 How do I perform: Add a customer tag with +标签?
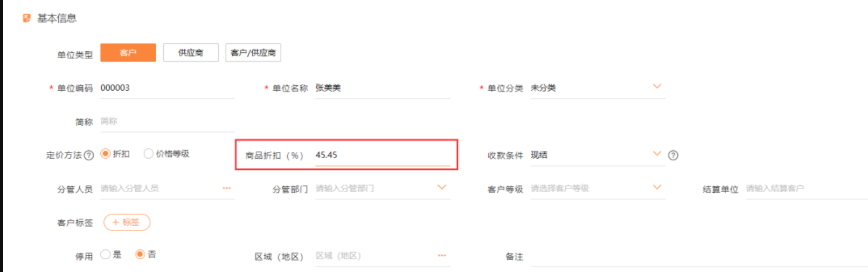coord(127,222)
